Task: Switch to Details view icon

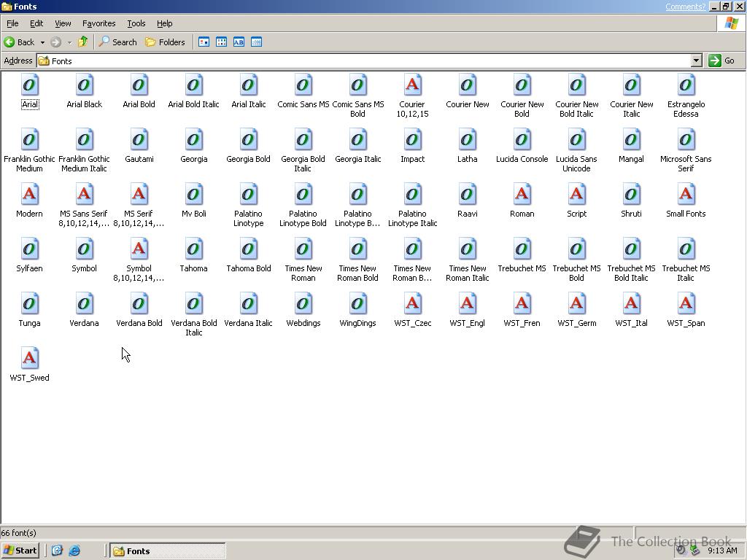Action: 256,42
